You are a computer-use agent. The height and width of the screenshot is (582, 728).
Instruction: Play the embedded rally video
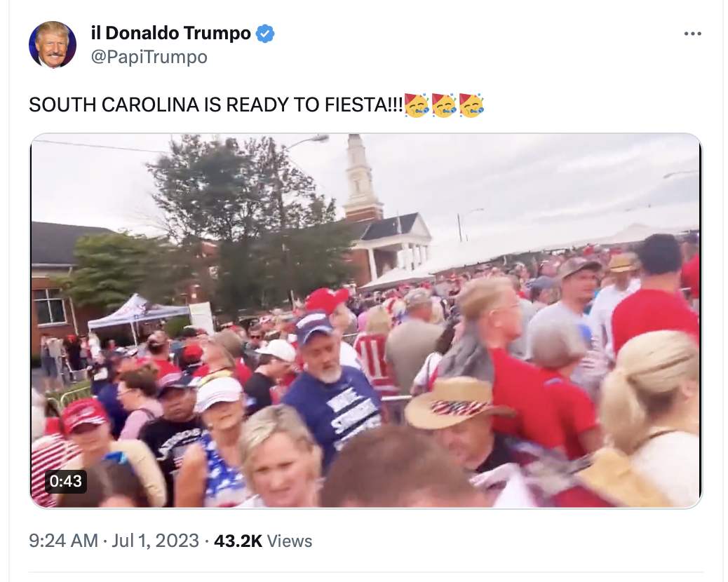(366, 320)
